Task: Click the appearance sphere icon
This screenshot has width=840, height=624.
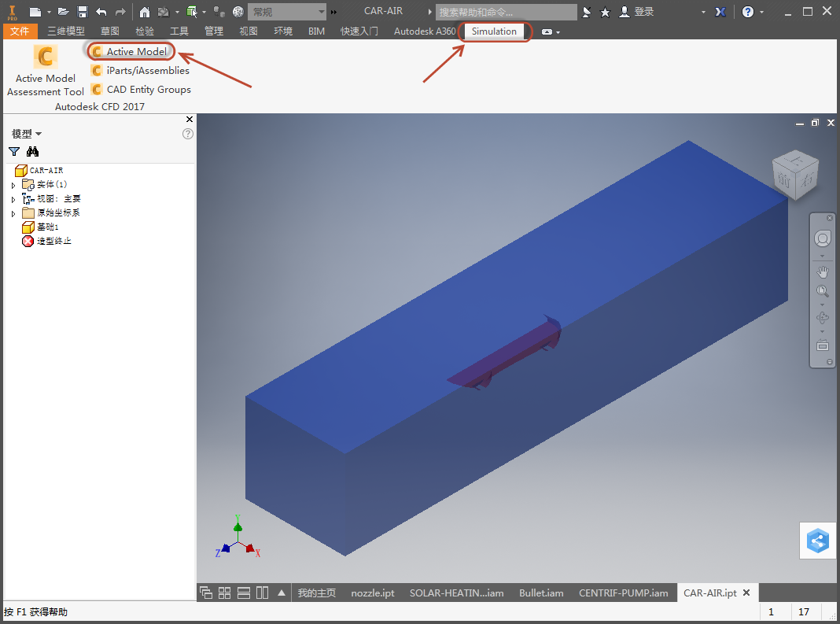Action: pos(238,12)
